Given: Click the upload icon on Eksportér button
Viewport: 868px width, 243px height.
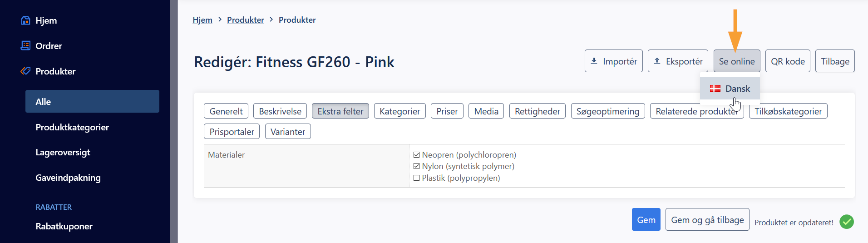Looking at the screenshot, I should coord(657,61).
